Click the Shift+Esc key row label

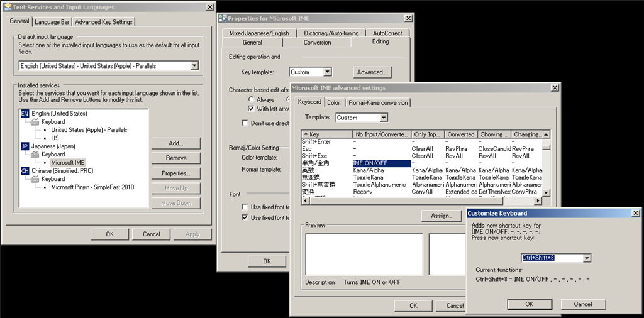[x=314, y=156]
